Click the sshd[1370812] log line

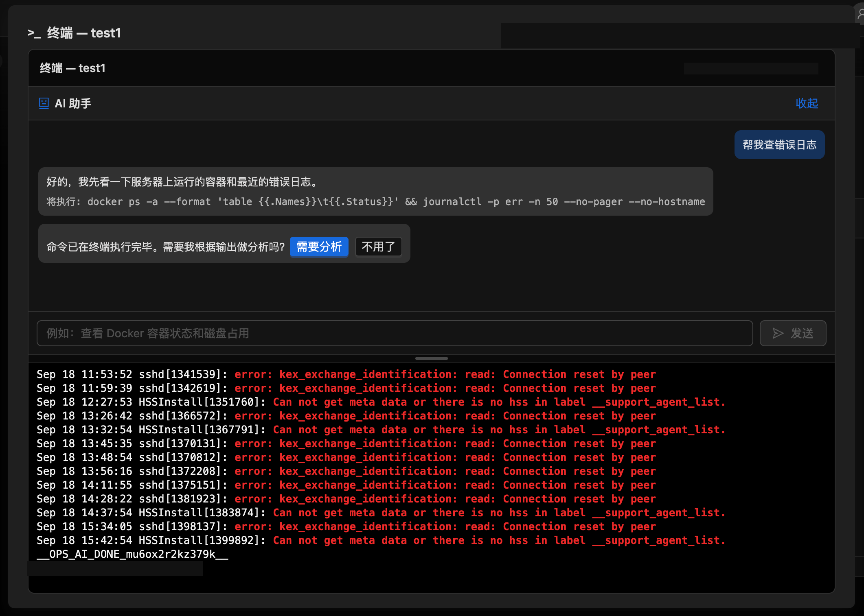coord(346,457)
